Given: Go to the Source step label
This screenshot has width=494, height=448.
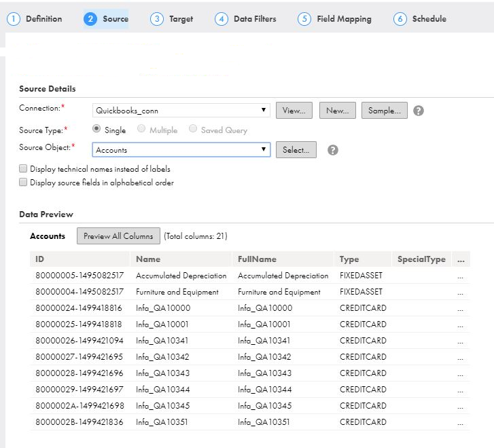Looking at the screenshot, I should point(116,19).
